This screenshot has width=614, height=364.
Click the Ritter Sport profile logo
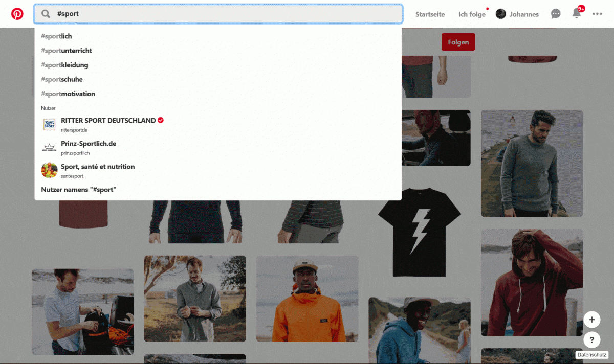tap(49, 124)
